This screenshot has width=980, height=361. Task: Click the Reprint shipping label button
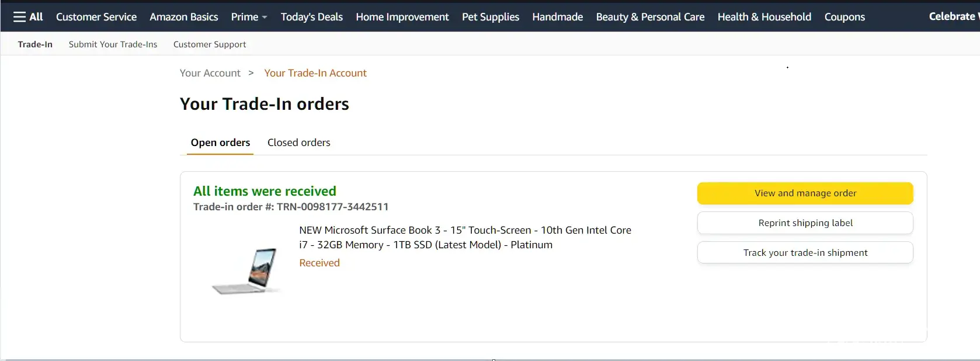pos(805,223)
